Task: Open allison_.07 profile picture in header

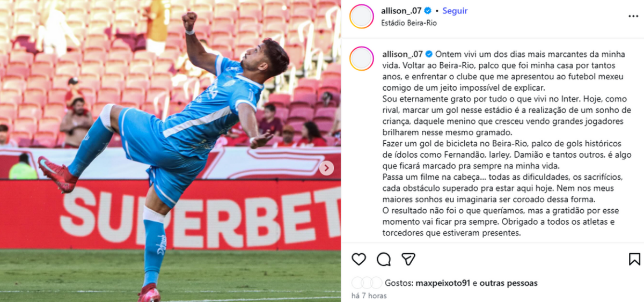Action: click(361, 16)
